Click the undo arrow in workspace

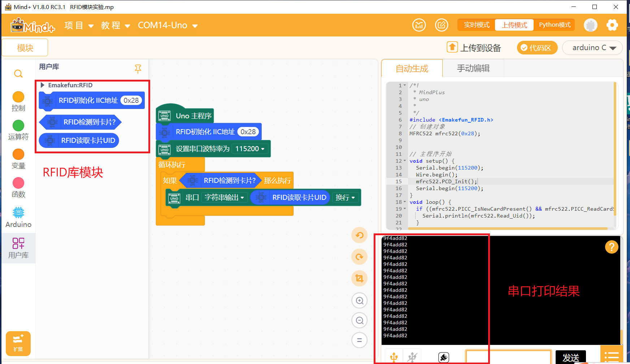[359, 235]
